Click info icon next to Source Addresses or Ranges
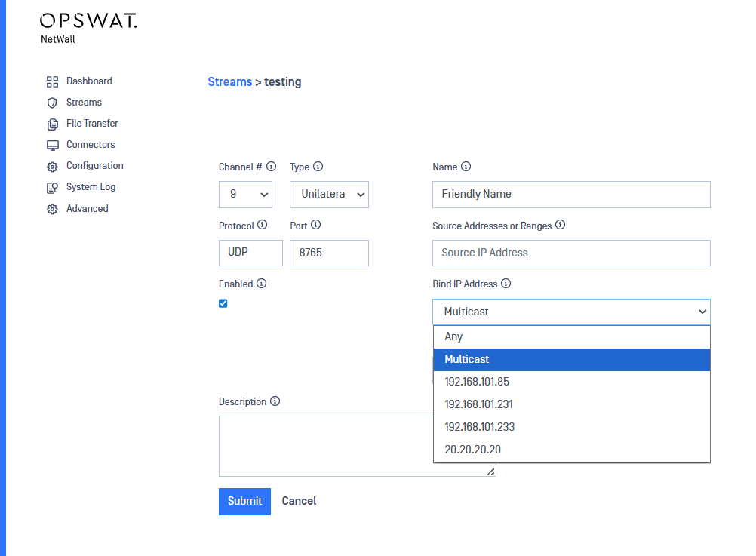 click(560, 226)
